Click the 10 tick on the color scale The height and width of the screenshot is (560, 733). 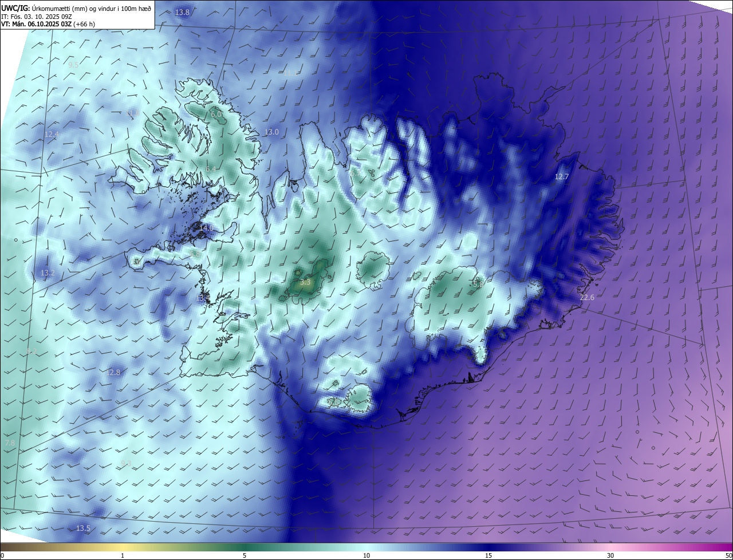click(x=366, y=555)
